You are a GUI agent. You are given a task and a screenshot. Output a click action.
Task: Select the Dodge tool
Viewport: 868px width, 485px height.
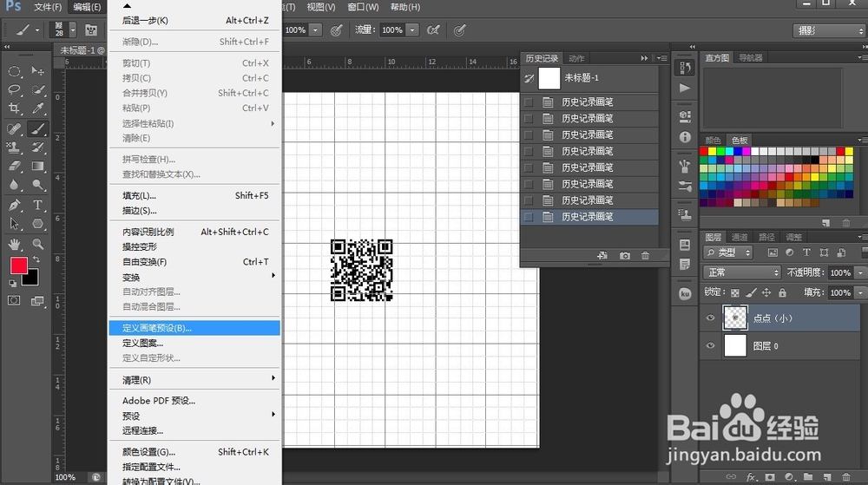[37, 185]
